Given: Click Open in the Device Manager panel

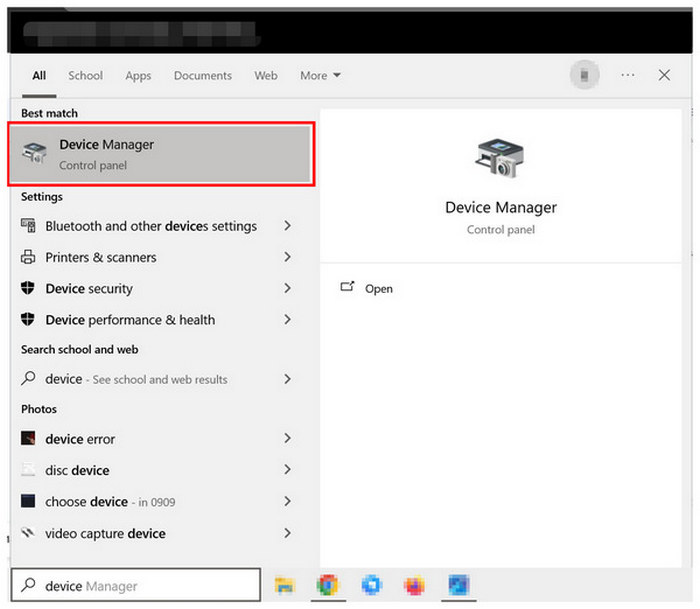Looking at the screenshot, I should click(378, 288).
